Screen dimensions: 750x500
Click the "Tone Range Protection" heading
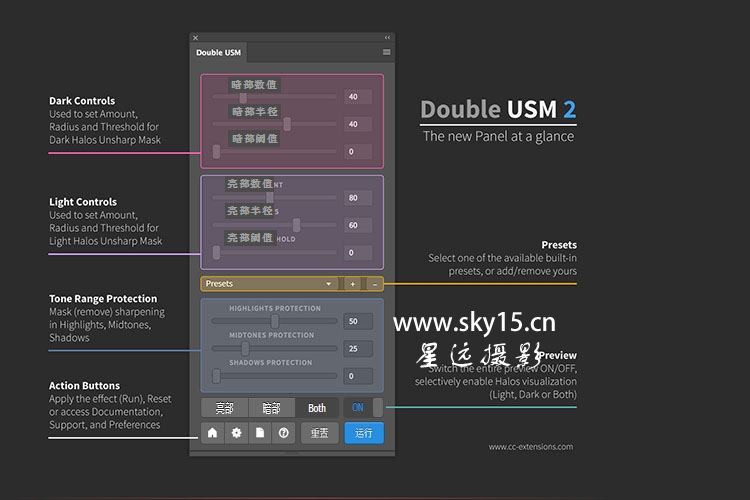click(x=103, y=299)
